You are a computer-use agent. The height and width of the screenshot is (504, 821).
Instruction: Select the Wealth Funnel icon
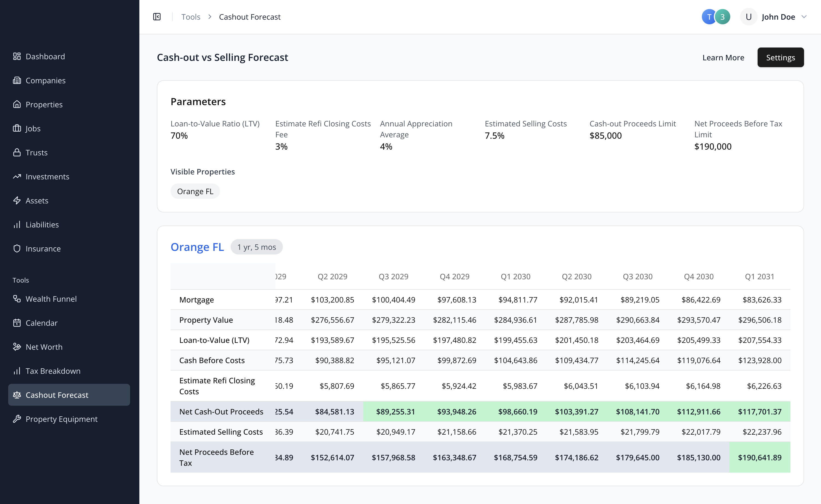point(17,299)
